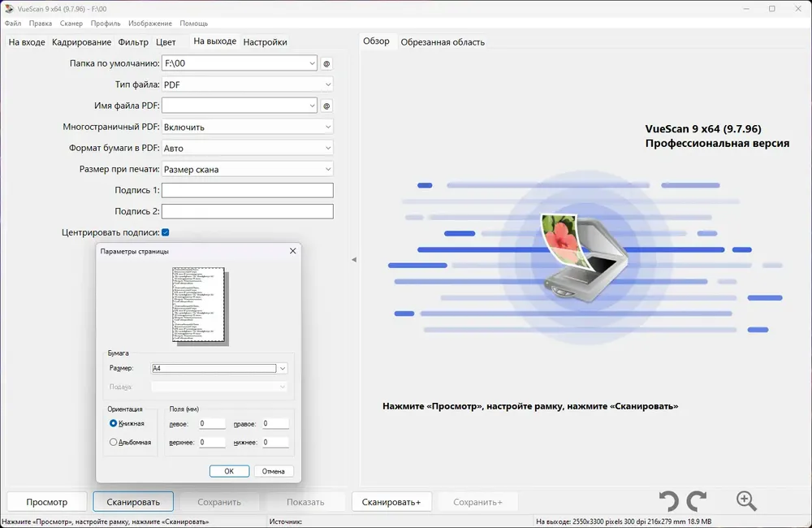Click the Источник label in status bar

286,522
